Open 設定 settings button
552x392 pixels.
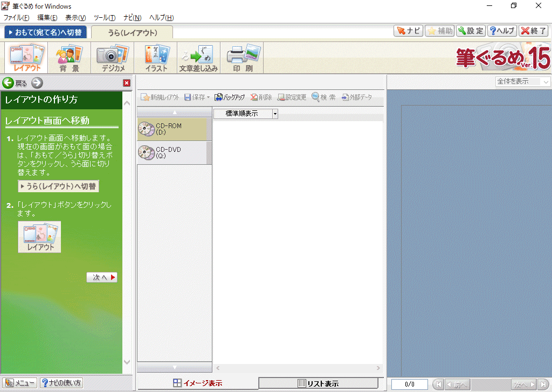pos(471,31)
